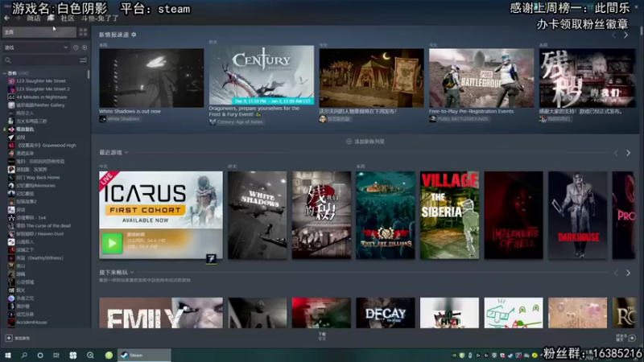Viewport: 644px width, 362px height.
Task: Show next news items with right arrow
Action: [626, 35]
